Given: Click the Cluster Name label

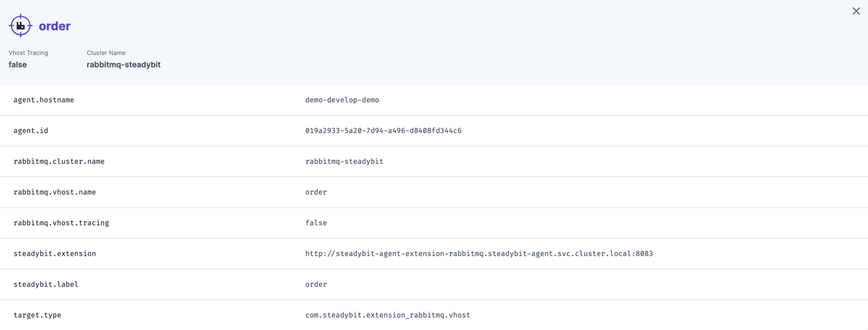Looking at the screenshot, I should click(x=106, y=53).
